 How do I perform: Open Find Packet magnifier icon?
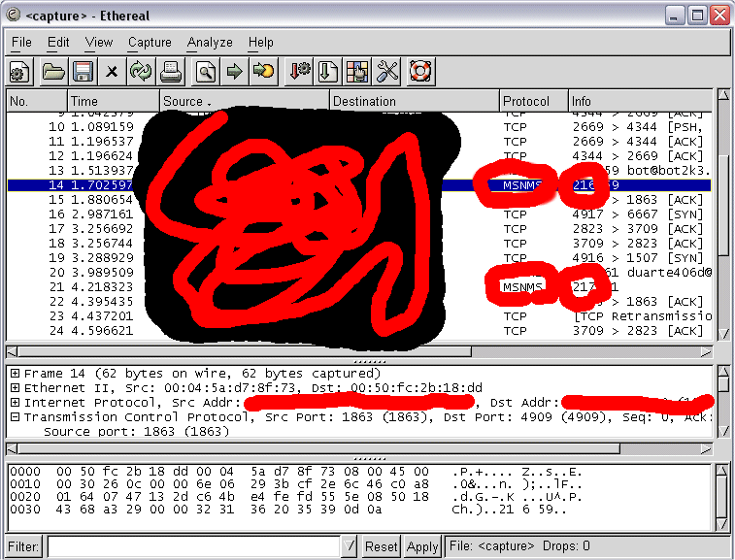[205, 71]
